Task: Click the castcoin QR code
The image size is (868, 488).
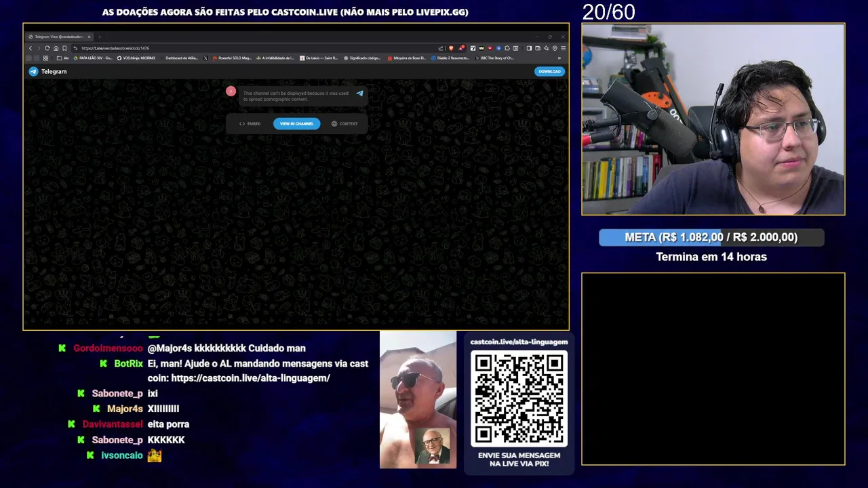Action: tap(519, 399)
